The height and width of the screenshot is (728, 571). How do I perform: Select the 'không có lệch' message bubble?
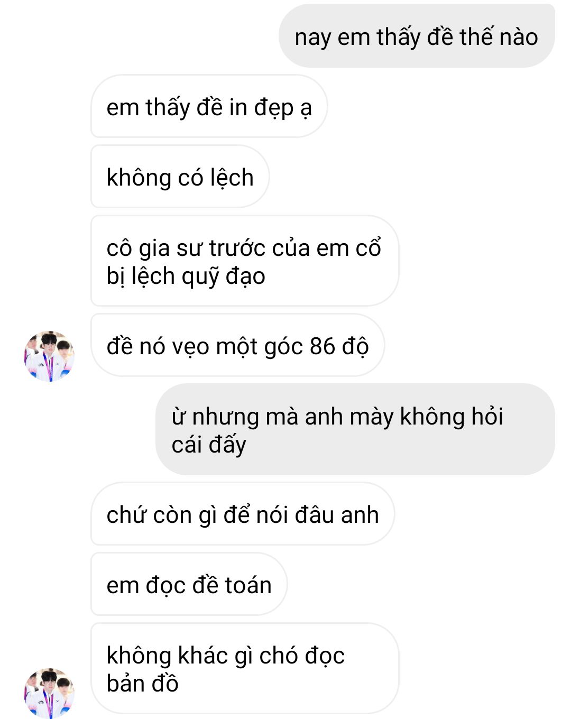[180, 177]
